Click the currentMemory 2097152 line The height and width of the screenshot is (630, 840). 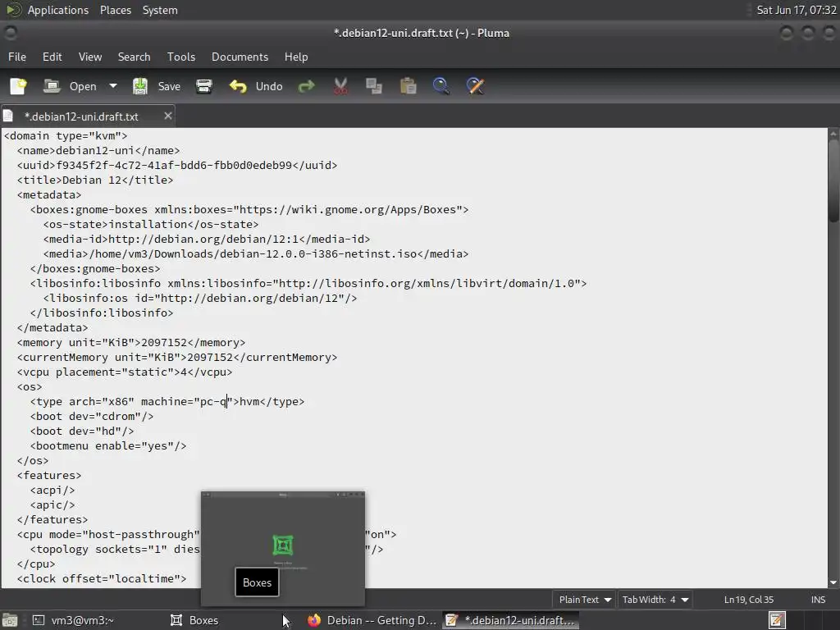tap(177, 358)
